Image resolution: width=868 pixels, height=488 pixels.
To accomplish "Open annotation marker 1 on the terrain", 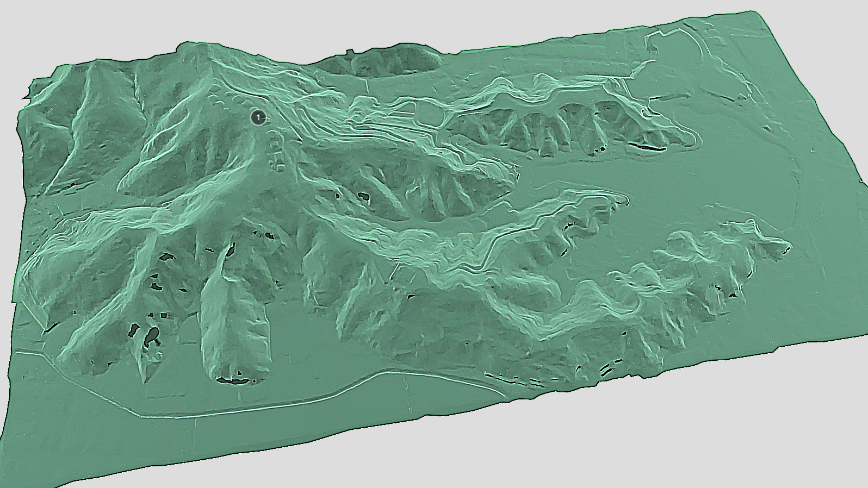I will coord(258,117).
